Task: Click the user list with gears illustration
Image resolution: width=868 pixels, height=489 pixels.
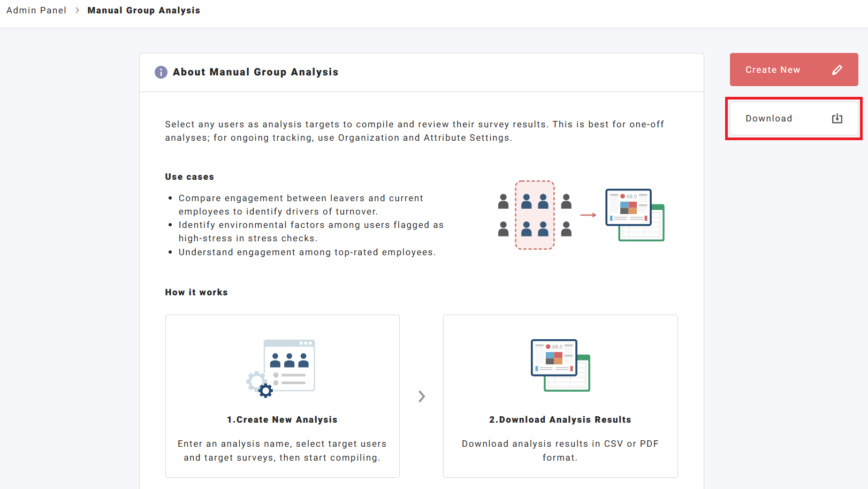Action: [x=281, y=368]
